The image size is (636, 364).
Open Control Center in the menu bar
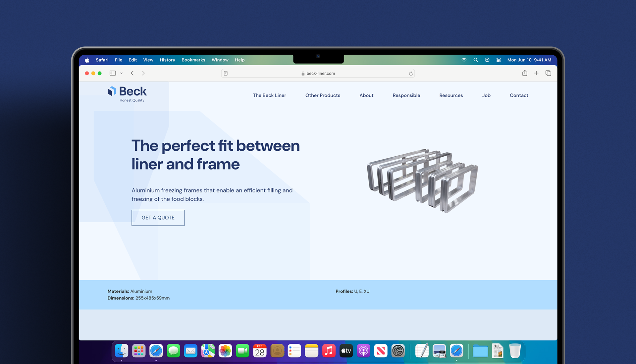(x=498, y=60)
